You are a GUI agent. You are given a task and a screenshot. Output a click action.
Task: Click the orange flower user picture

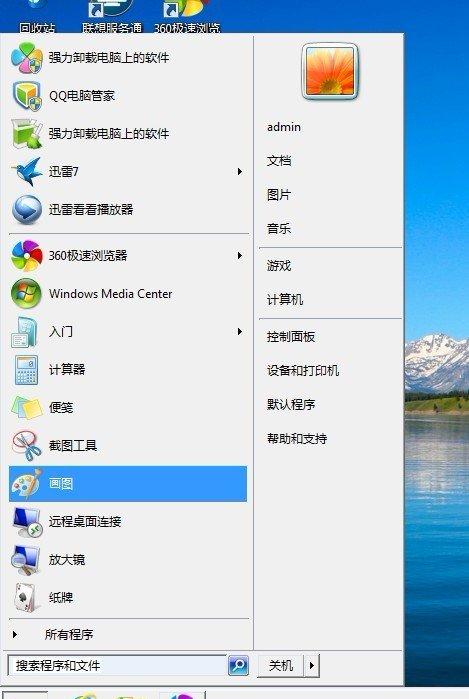coord(330,71)
